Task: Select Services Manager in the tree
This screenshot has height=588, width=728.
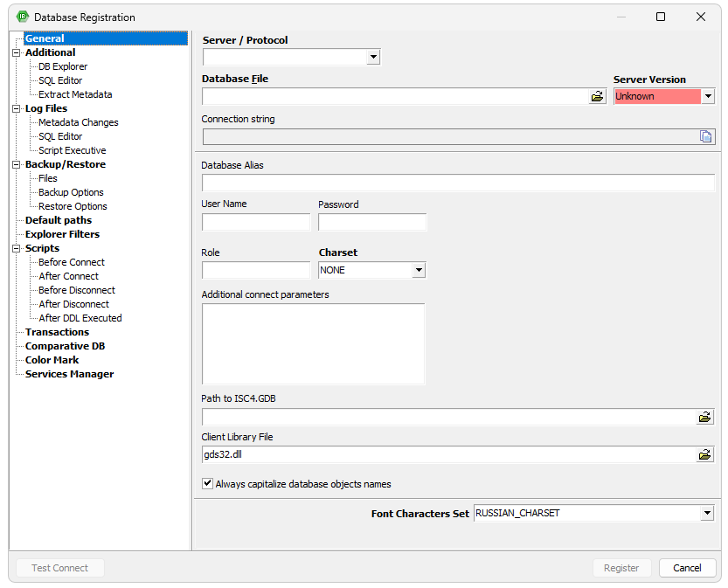Action: (69, 374)
